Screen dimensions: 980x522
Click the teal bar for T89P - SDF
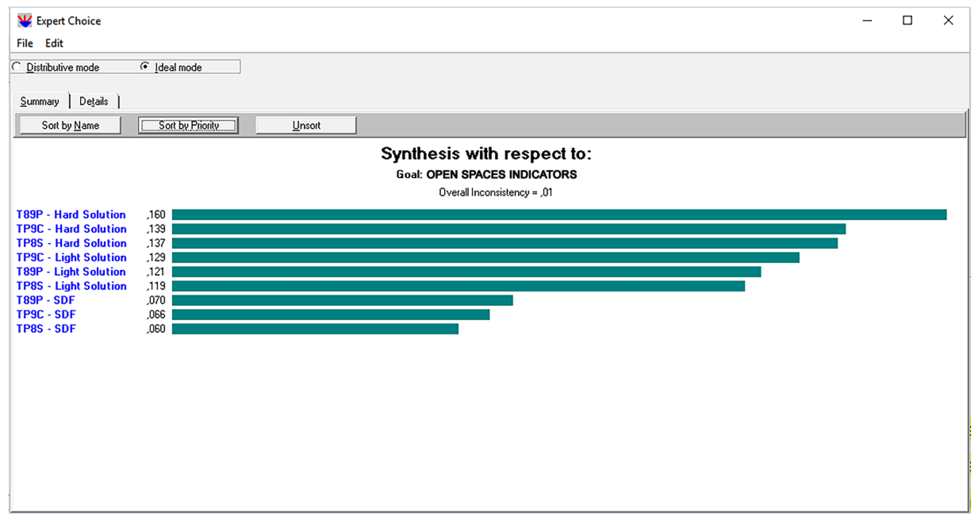pyautogui.click(x=342, y=300)
